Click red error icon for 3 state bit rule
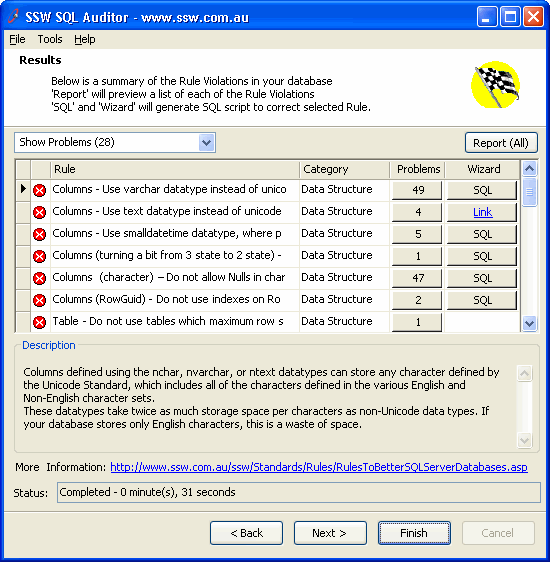The height and width of the screenshot is (562, 550). [x=39, y=256]
